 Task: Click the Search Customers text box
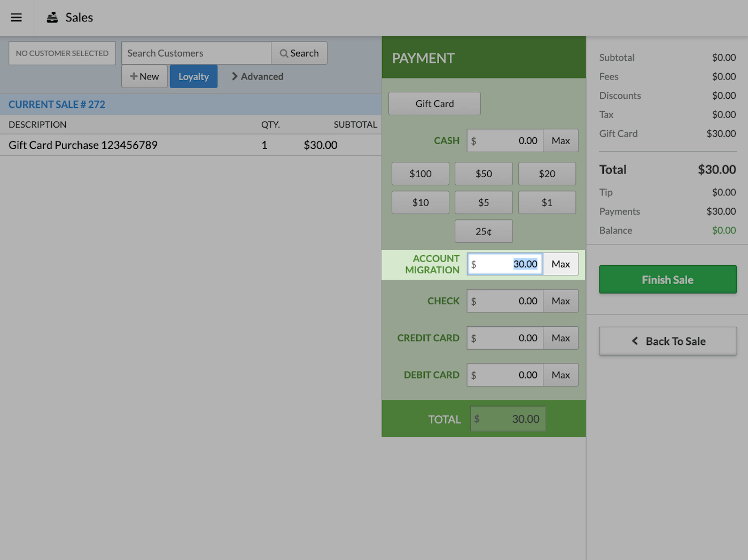click(x=196, y=53)
